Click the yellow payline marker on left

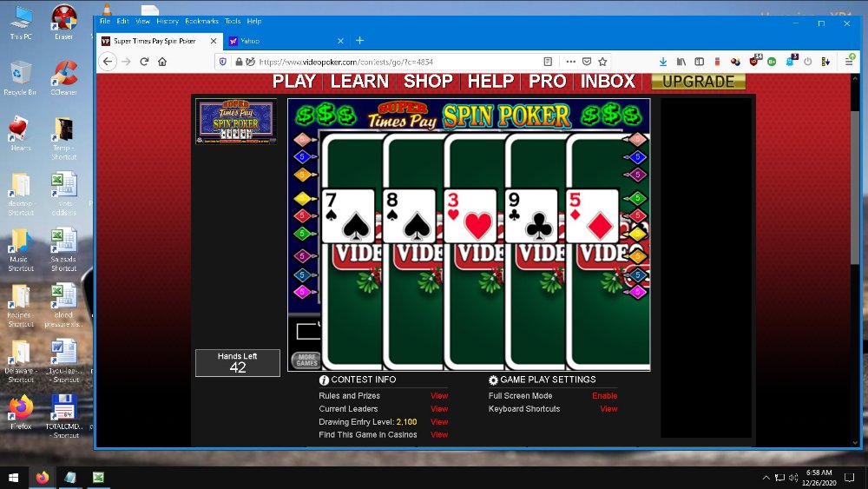click(303, 198)
